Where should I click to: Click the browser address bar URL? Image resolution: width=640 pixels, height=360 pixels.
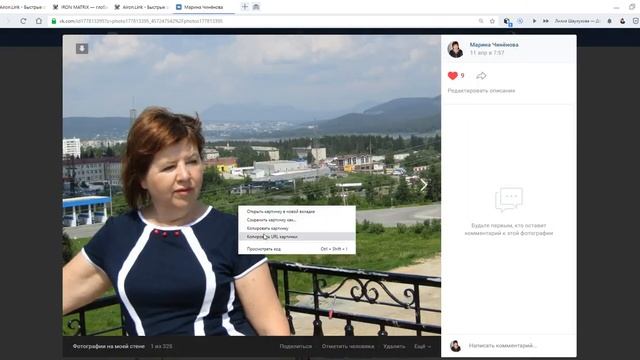pyautogui.click(x=141, y=21)
